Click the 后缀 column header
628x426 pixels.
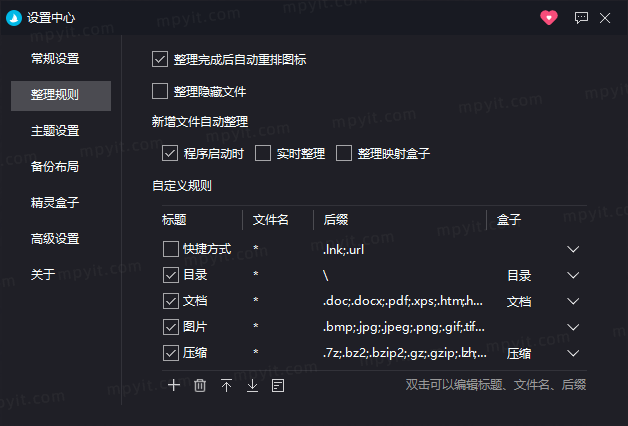336,219
